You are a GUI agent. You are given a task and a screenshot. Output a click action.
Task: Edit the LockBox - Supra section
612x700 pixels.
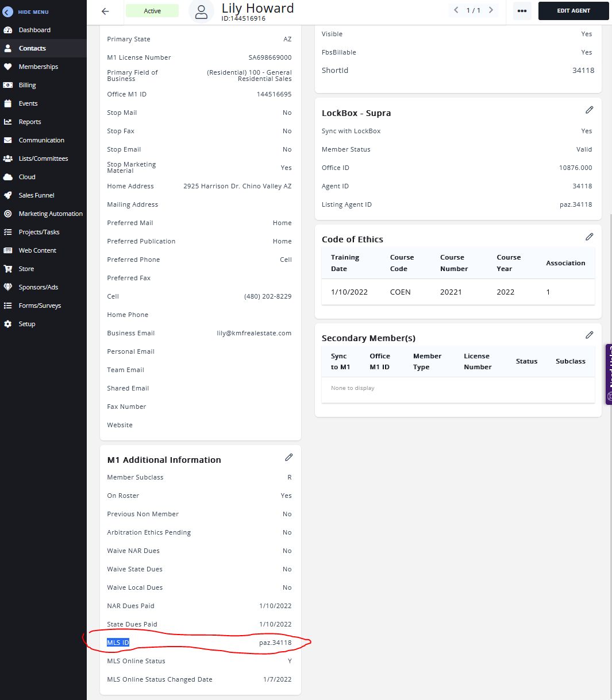click(x=589, y=110)
